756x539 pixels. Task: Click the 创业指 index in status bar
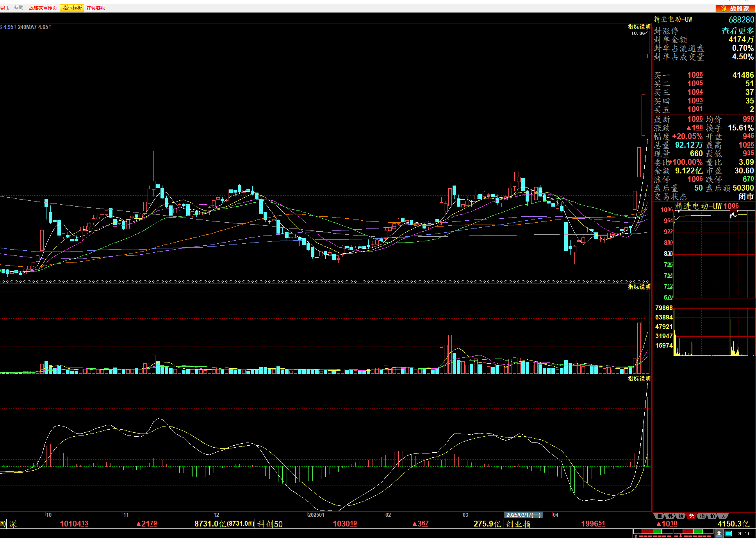click(x=519, y=524)
